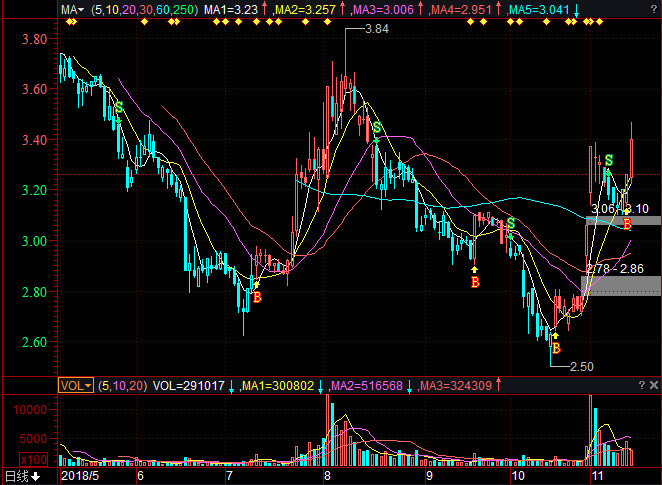Open the VOL indicator dropdown
Screen dimensions: 662x485
(75, 385)
